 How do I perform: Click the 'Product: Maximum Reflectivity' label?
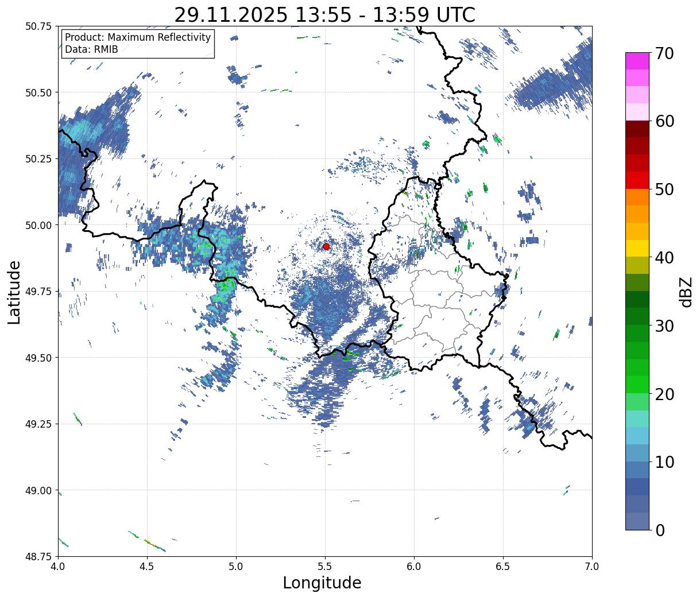[x=138, y=37]
